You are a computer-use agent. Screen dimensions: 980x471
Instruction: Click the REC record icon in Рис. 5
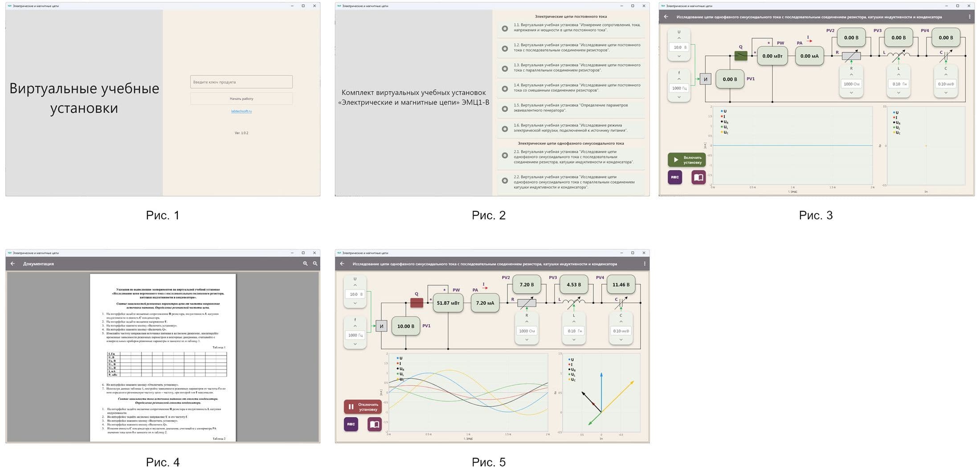point(351,424)
